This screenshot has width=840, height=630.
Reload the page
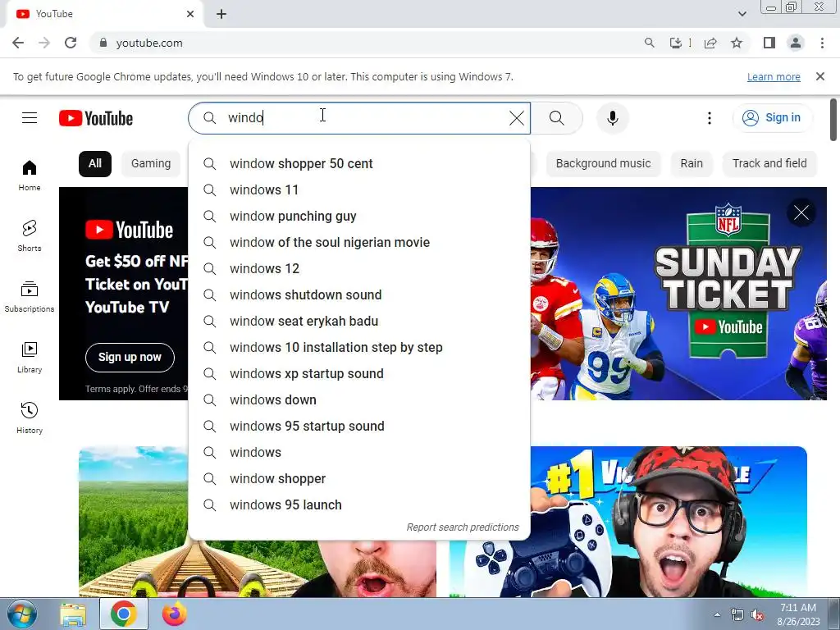[x=71, y=43]
